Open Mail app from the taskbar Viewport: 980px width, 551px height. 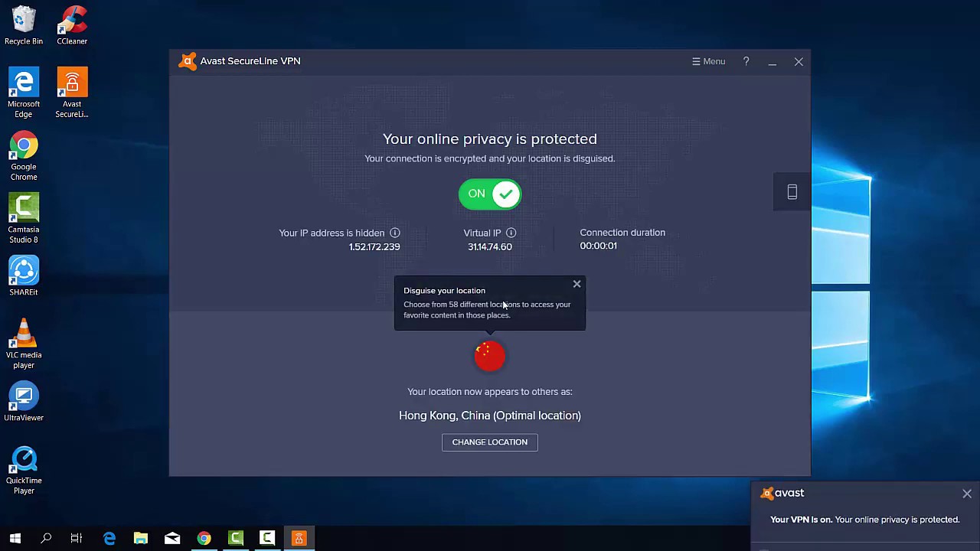172,539
